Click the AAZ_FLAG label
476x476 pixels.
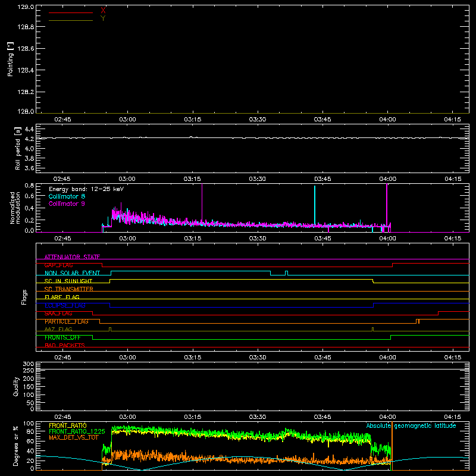tap(58, 329)
